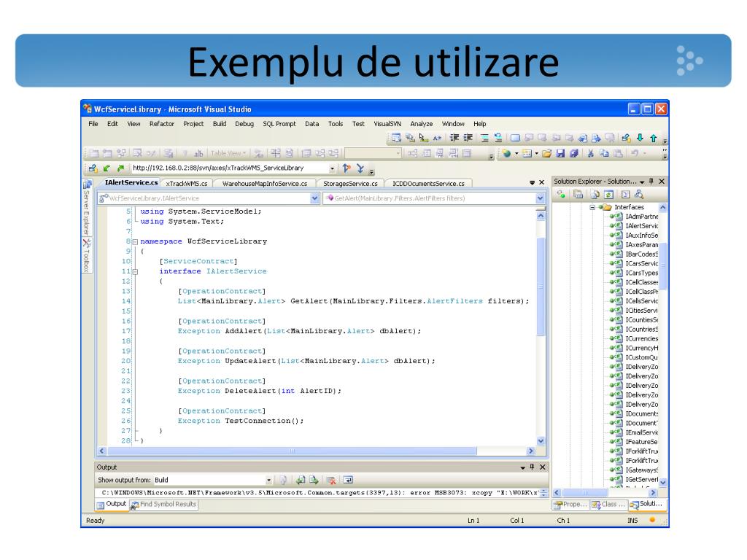Click previous message icon in Output
Viewport: 747px width, 560px height.
coord(300,480)
